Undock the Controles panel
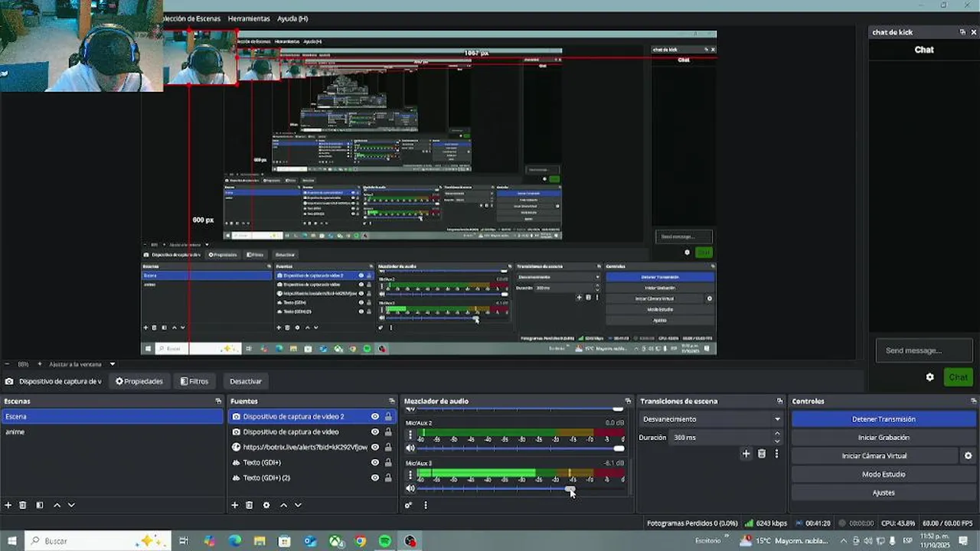 [x=974, y=401]
